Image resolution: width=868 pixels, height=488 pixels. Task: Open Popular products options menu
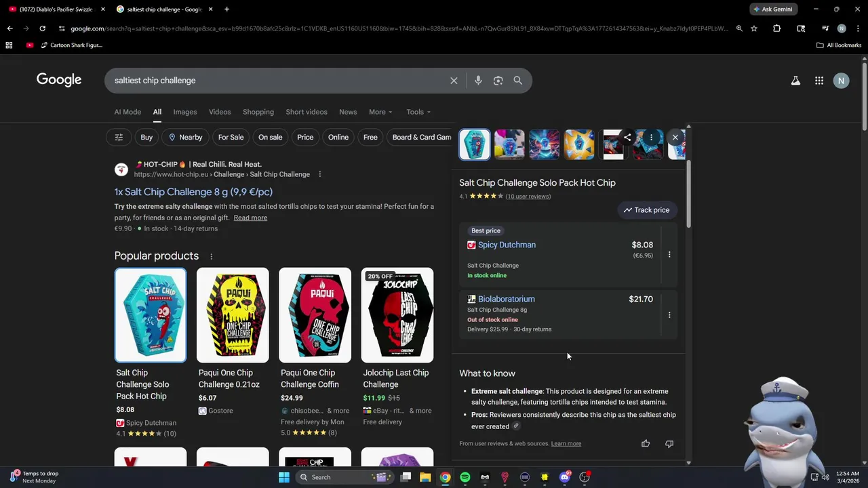pyautogui.click(x=211, y=256)
